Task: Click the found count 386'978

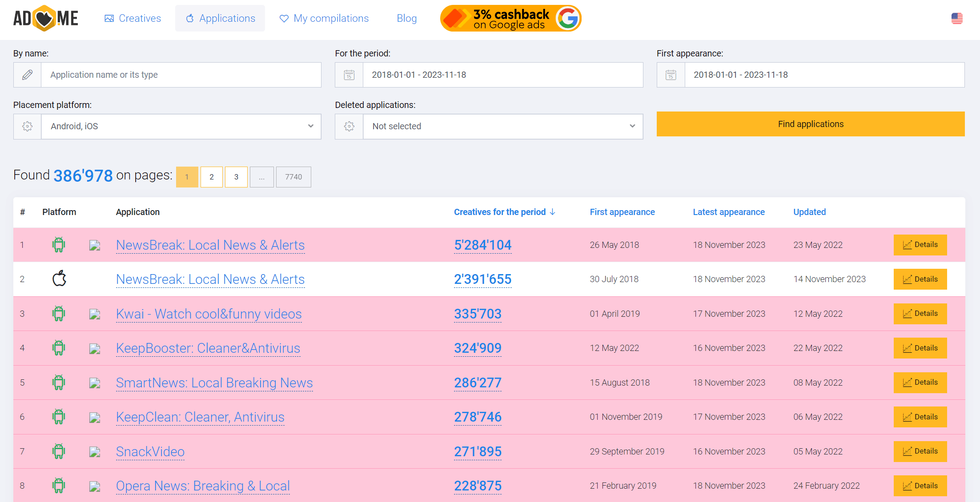Action: [83, 176]
